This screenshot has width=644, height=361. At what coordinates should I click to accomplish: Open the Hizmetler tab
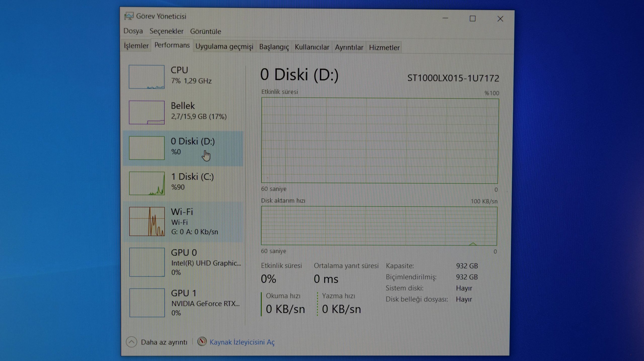pyautogui.click(x=384, y=47)
